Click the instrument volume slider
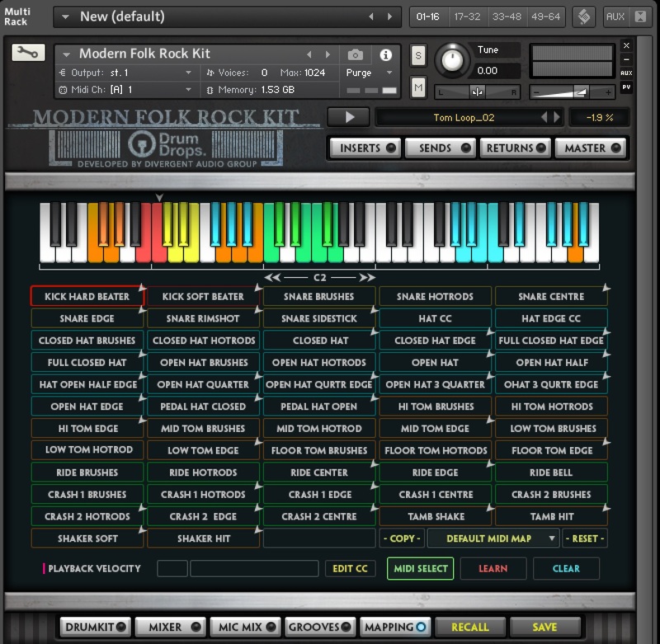660x644 pixels. point(573,91)
